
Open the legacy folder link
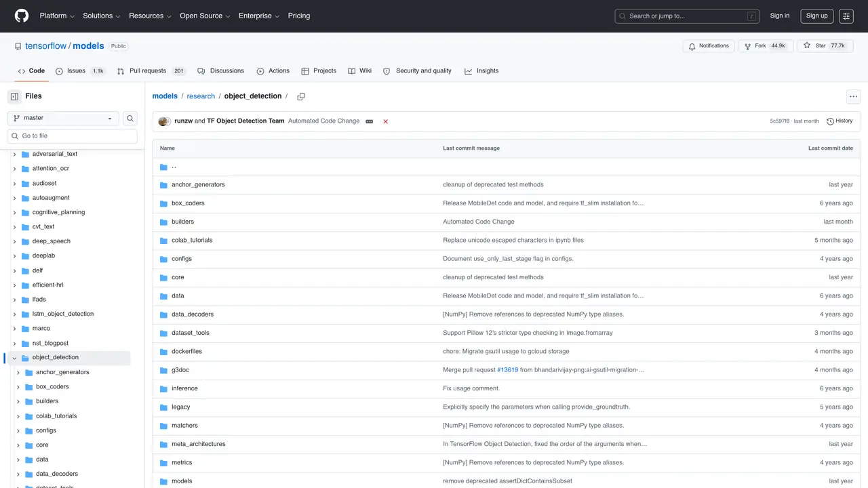(180, 407)
